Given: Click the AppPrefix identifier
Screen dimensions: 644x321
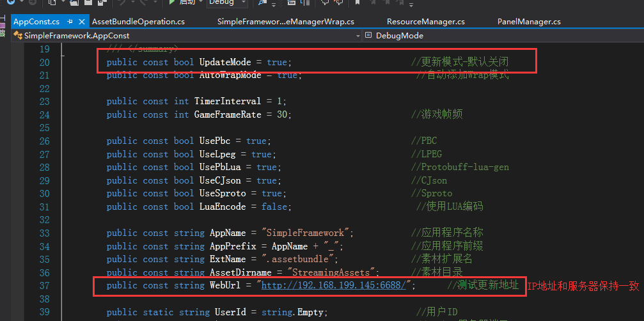Looking at the screenshot, I should 233,246.
